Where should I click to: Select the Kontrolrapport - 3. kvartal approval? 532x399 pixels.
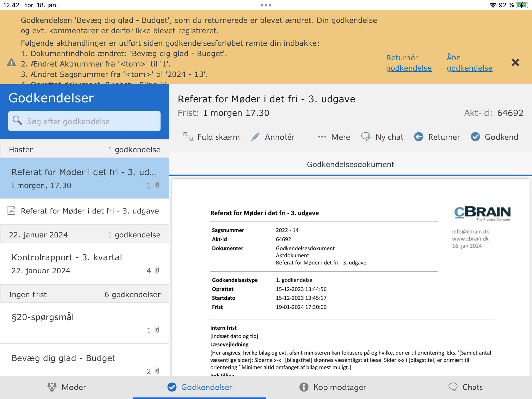(84, 263)
